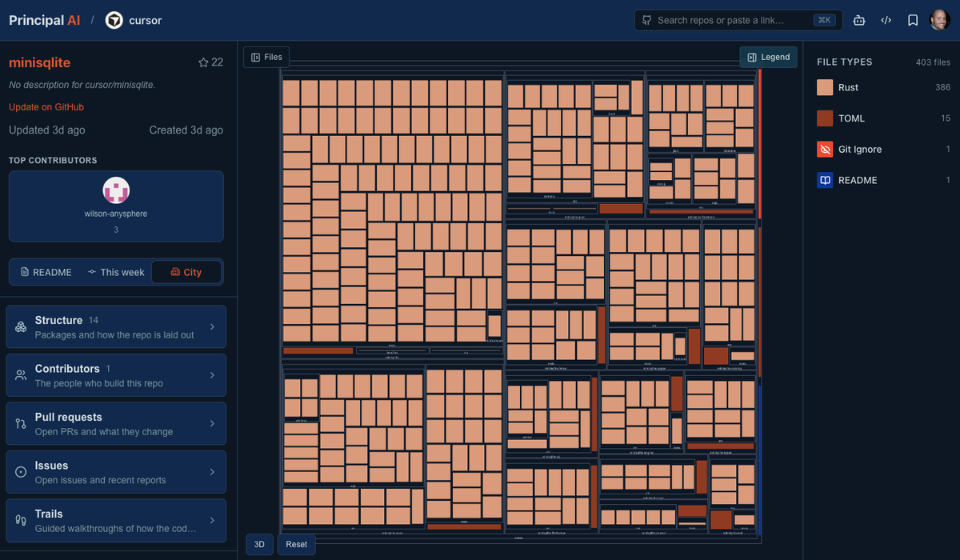
Task: Select the City tab
Action: coord(186,272)
